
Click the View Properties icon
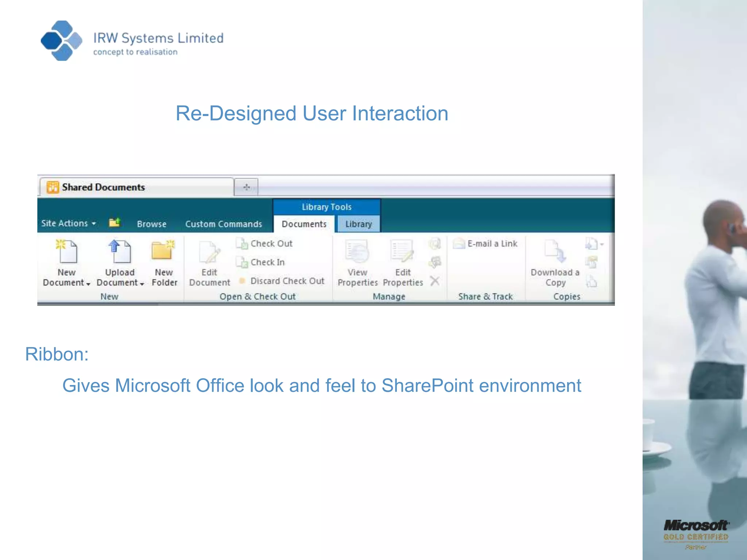(357, 252)
